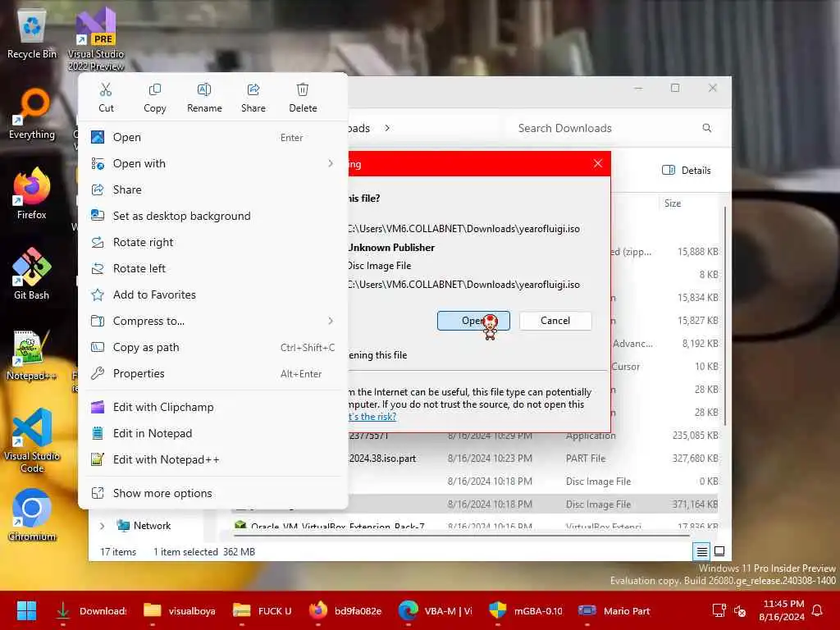Open Firefox desktop icon
This screenshot has width=840, height=630.
[x=32, y=194]
